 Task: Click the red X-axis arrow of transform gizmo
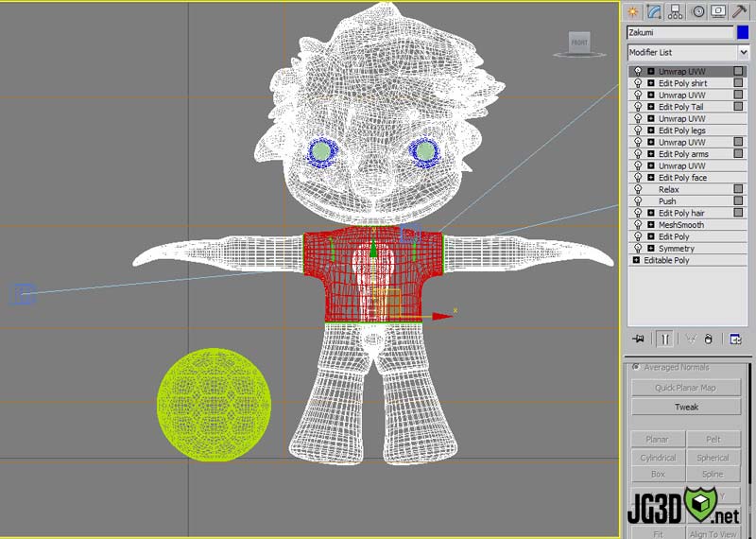click(x=442, y=317)
